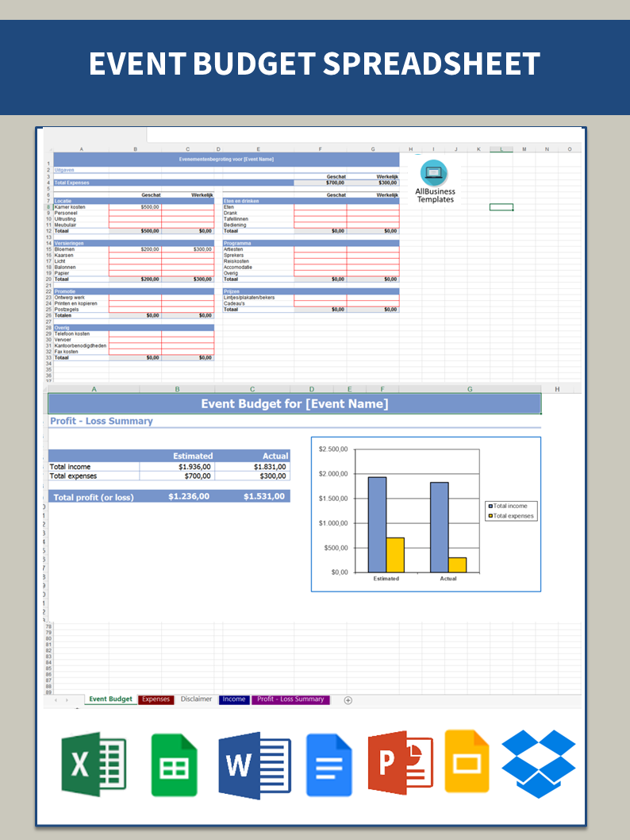Click Total income blue legend swatch
Image resolution: width=630 pixels, height=840 pixels.
click(491, 506)
